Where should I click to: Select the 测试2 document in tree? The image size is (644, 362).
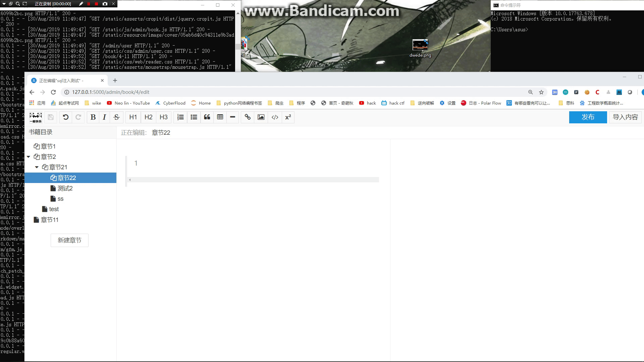tap(65, 188)
